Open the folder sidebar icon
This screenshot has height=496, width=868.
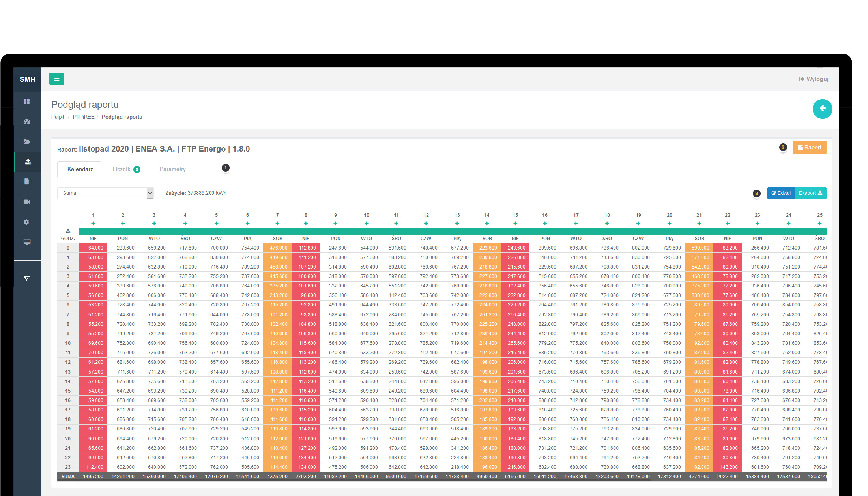pyautogui.click(x=27, y=141)
